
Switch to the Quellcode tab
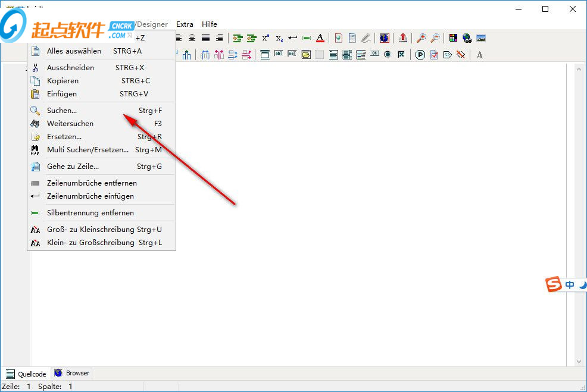coord(26,374)
